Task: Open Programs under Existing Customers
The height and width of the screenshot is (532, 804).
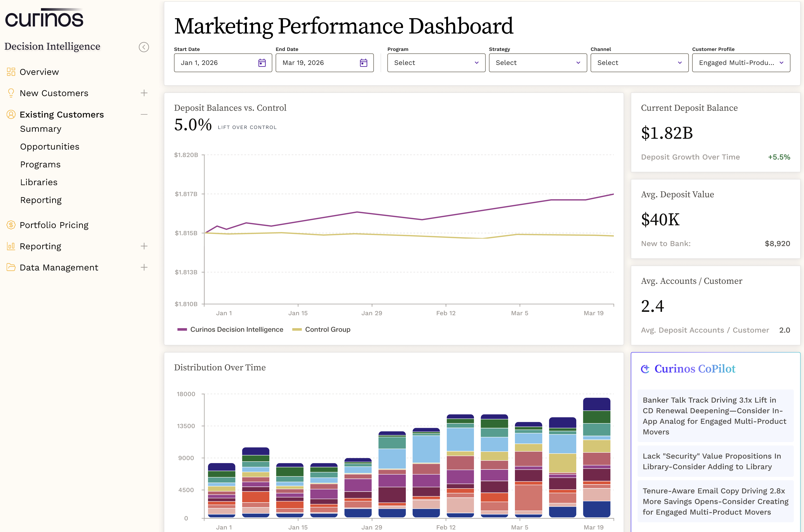Action: point(40,165)
